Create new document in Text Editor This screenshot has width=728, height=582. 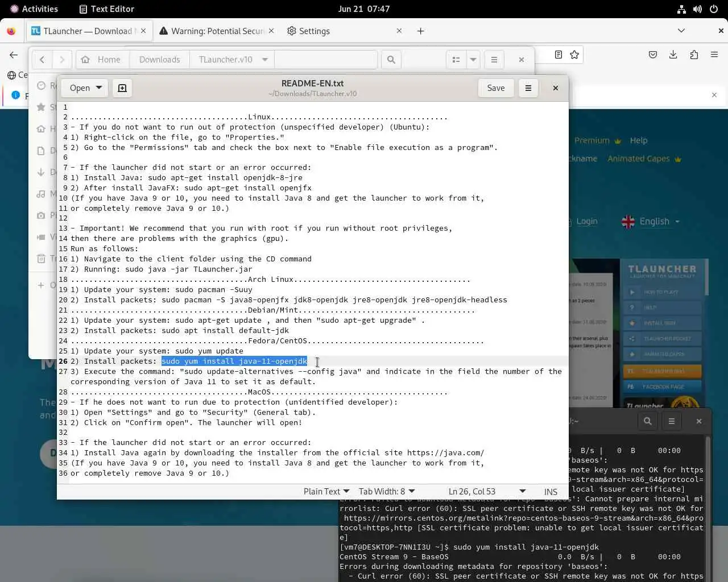click(122, 88)
